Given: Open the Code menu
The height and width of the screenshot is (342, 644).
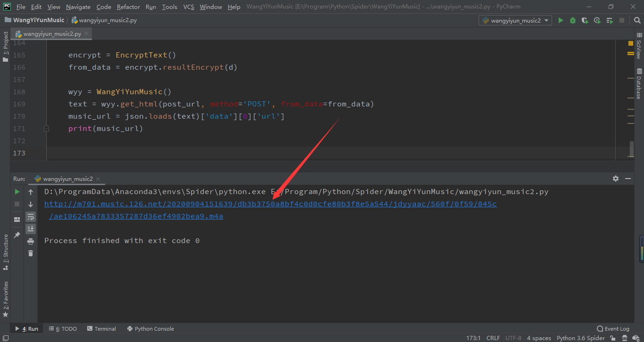Looking at the screenshot, I should [x=104, y=7].
